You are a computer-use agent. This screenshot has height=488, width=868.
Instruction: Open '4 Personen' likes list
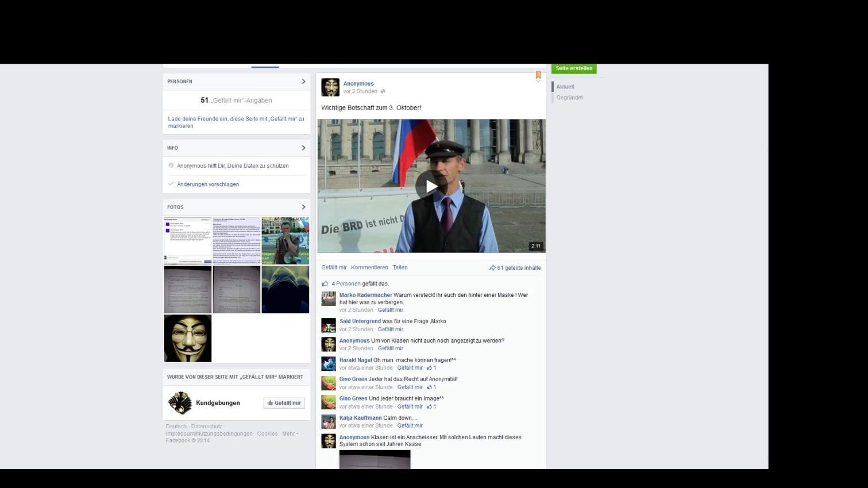(346, 284)
